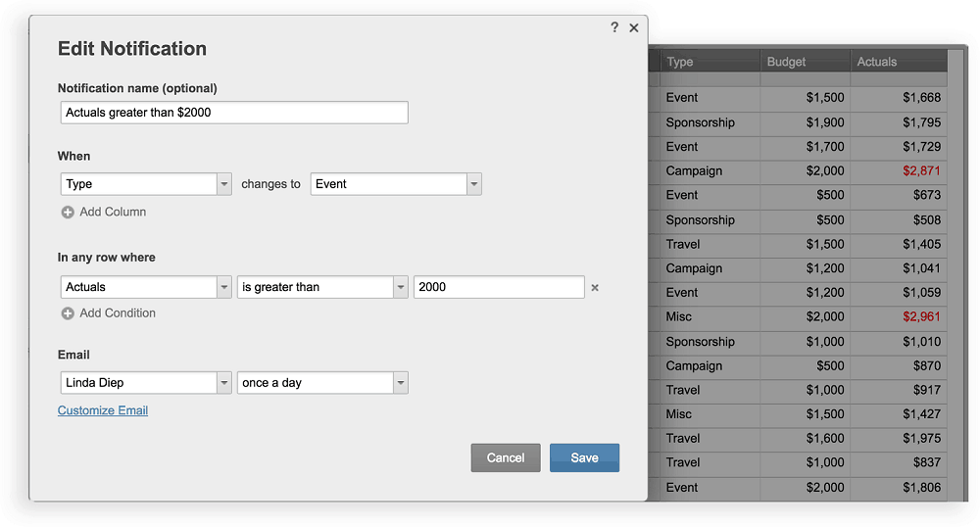Click the Misc cell in the $2,961 row
Image resolution: width=980 pixels, height=527 pixels.
(x=710, y=316)
